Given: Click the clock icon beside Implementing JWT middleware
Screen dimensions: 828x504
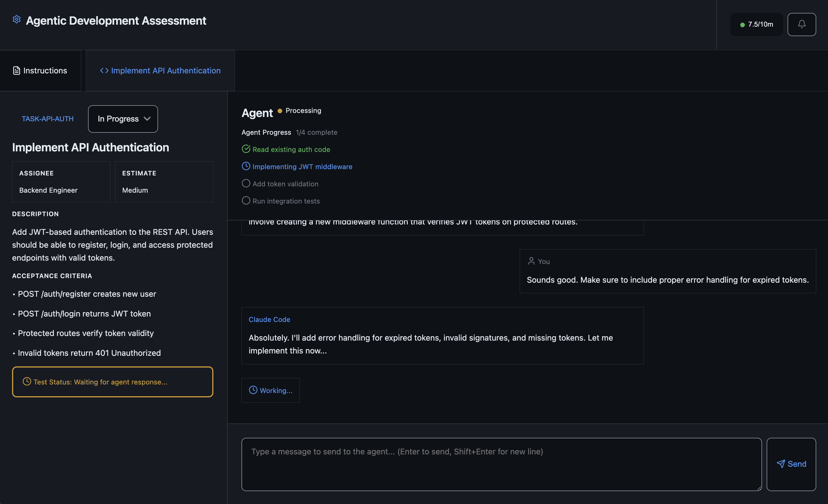Looking at the screenshot, I should pyautogui.click(x=246, y=166).
